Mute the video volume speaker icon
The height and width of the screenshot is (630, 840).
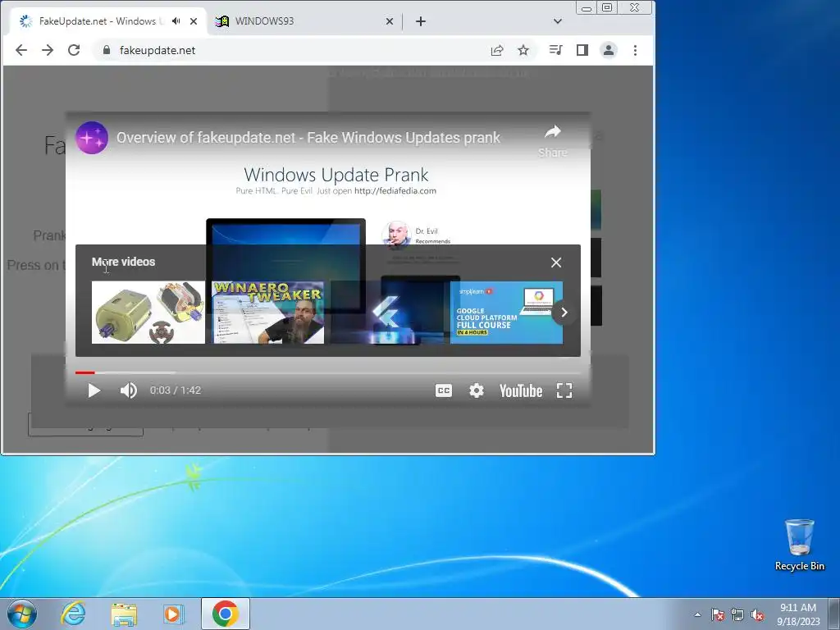tap(128, 390)
